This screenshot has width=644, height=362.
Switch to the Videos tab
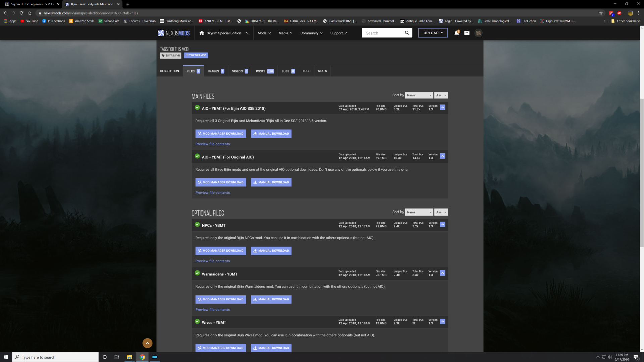tap(240, 71)
